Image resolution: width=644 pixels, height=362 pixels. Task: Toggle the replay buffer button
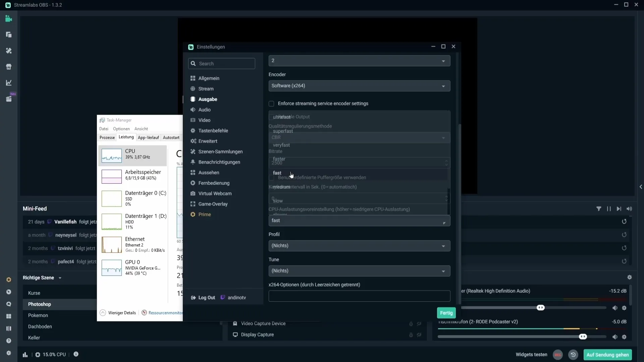573,355
